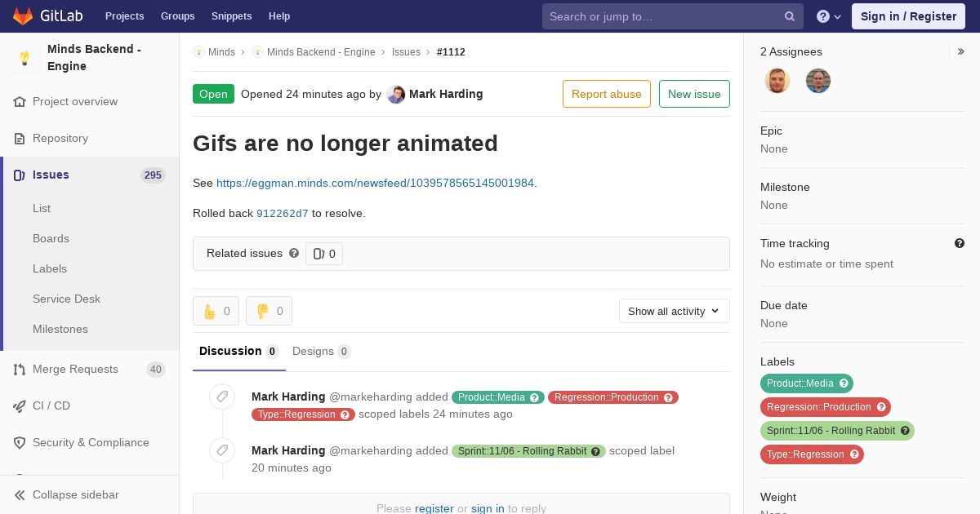This screenshot has width=980, height=514.
Task: Click the Sprint label help icon in sidebar
Action: coord(905,431)
